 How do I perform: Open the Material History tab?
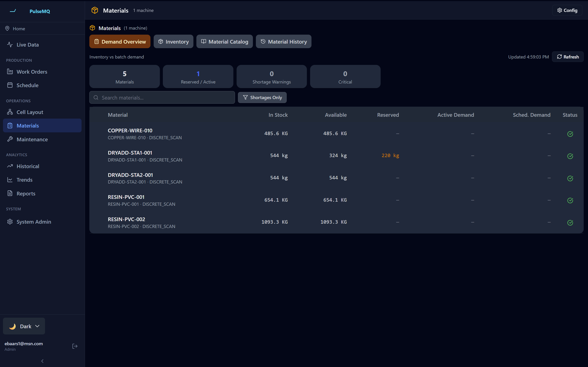(x=283, y=41)
